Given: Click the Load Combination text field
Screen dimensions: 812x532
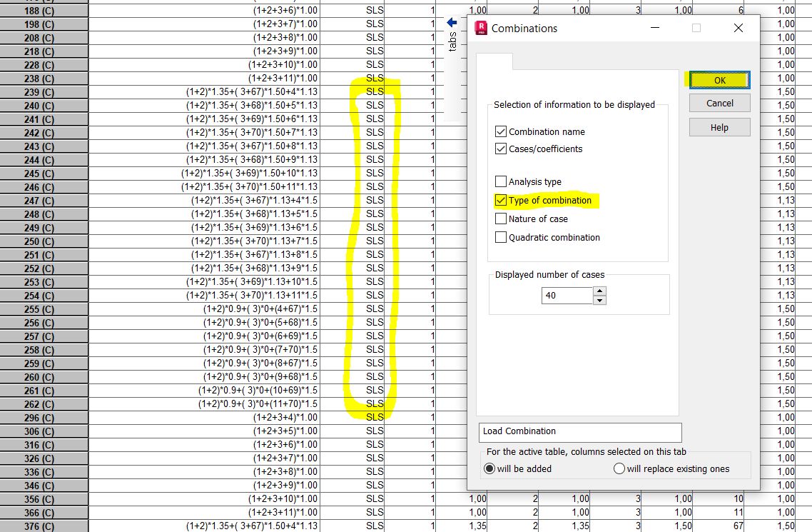Looking at the screenshot, I should pyautogui.click(x=579, y=432).
